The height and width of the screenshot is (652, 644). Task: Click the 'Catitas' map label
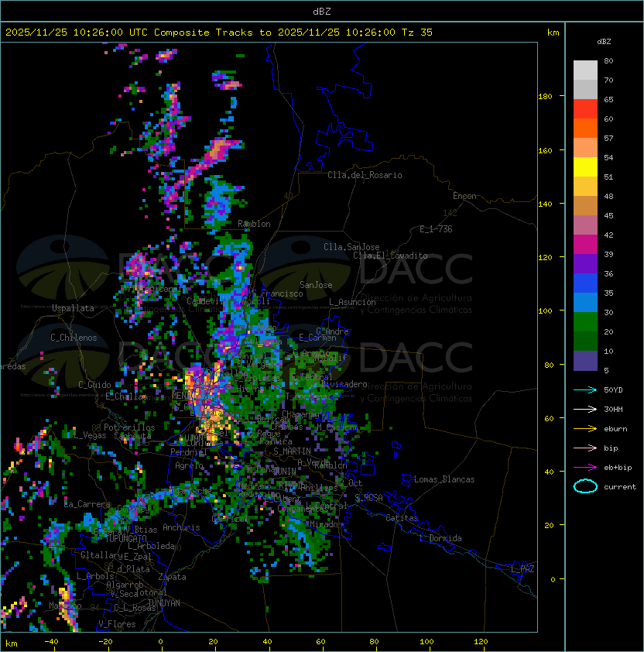402,518
